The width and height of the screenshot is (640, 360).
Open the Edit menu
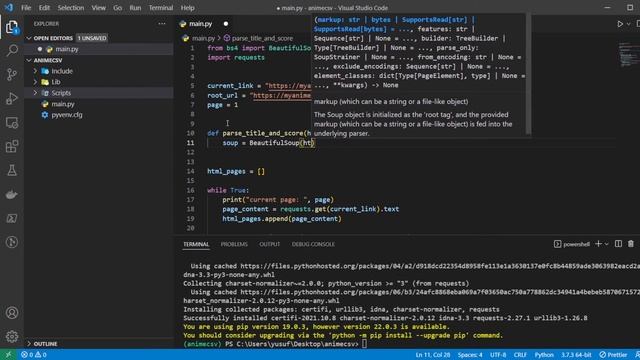44,8
